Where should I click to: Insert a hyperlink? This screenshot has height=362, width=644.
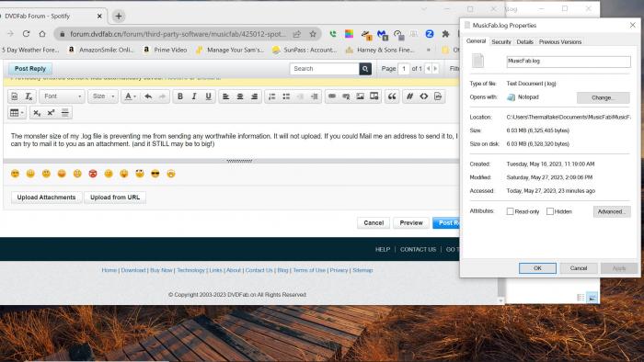(x=332, y=96)
